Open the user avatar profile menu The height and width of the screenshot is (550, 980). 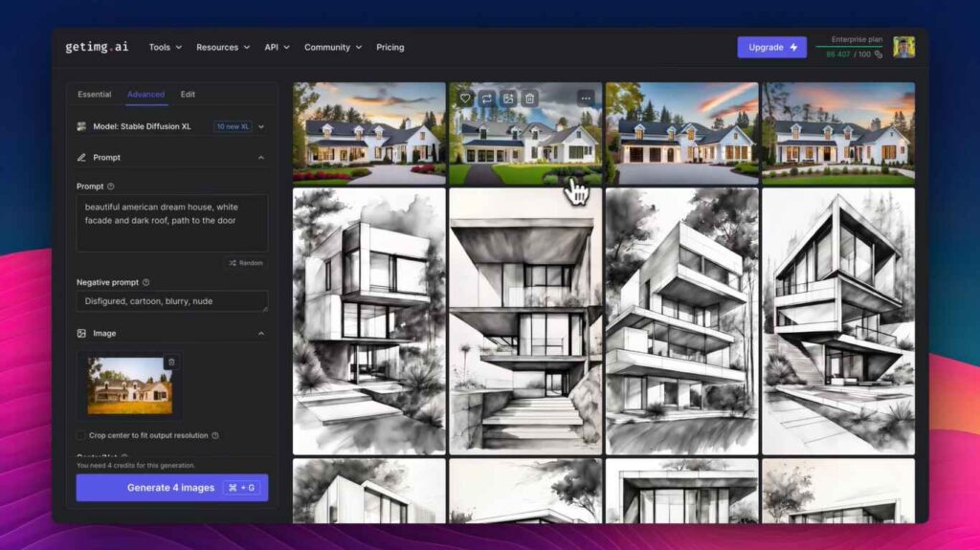pos(903,47)
